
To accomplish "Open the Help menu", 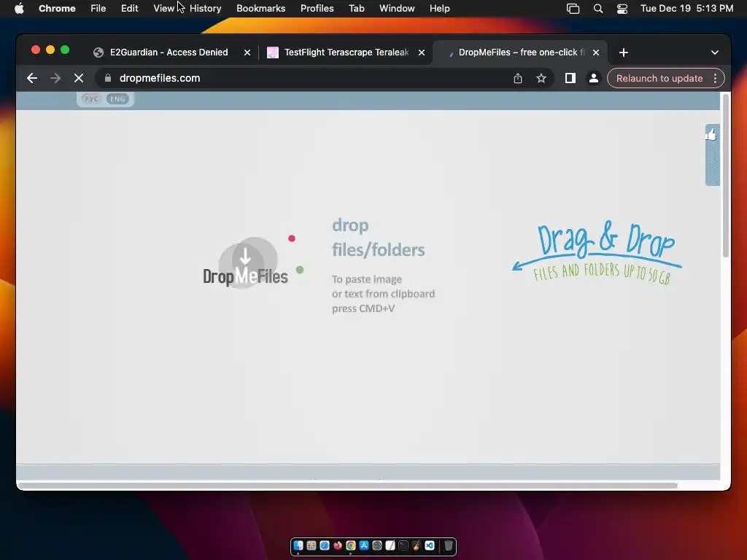I will 439,8.
